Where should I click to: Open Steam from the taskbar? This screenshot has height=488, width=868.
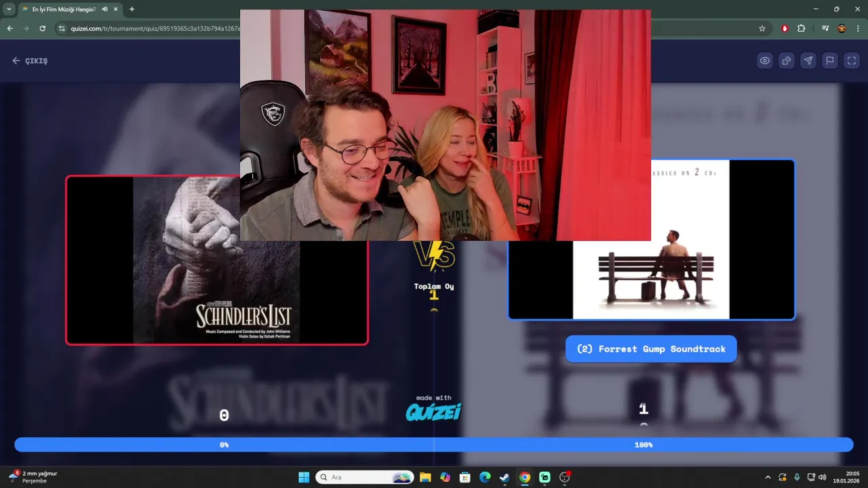click(505, 477)
